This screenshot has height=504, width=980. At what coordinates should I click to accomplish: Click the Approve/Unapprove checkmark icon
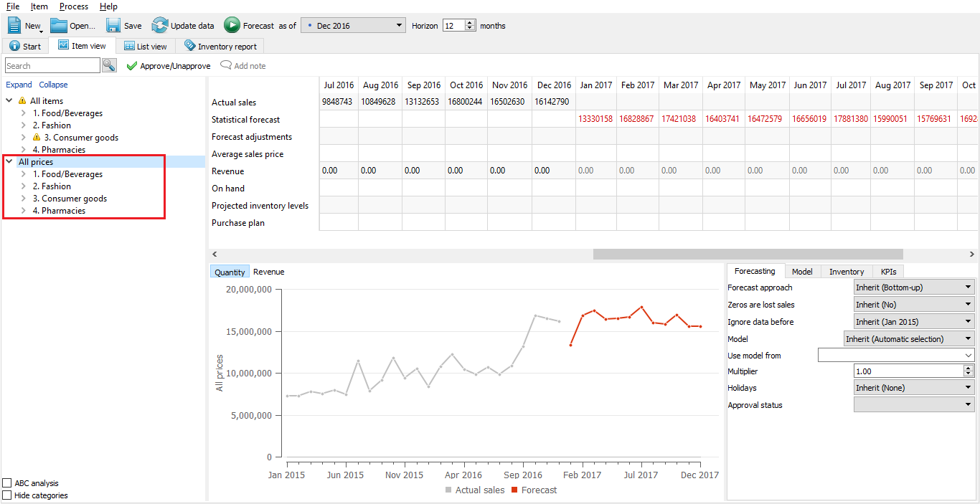point(131,66)
